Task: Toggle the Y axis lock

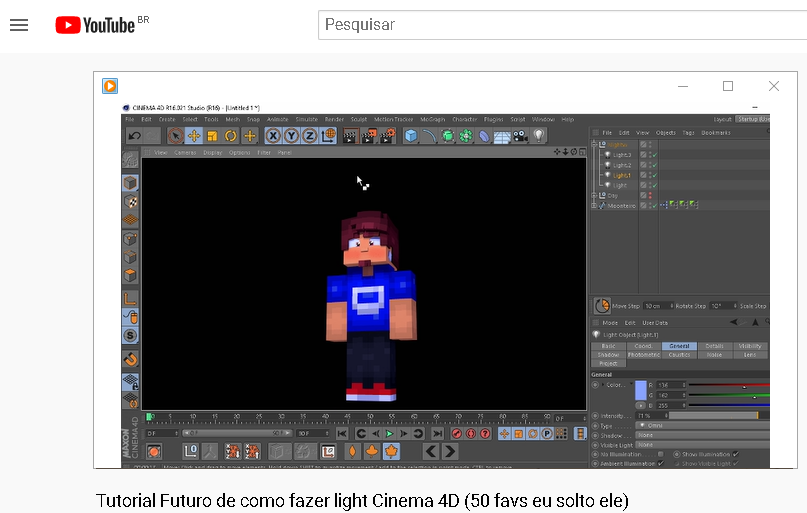Action: click(291, 136)
